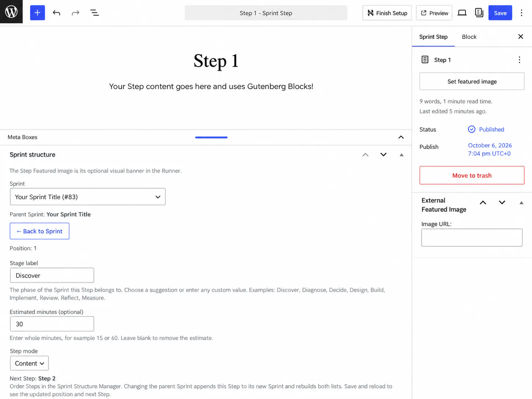Focus the Stage label field

tap(52, 275)
